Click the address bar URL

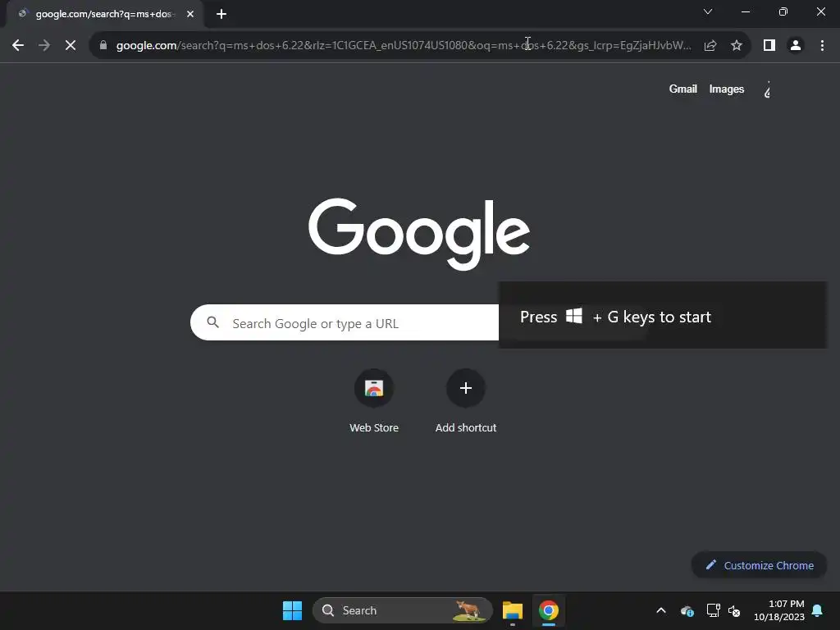click(x=404, y=46)
